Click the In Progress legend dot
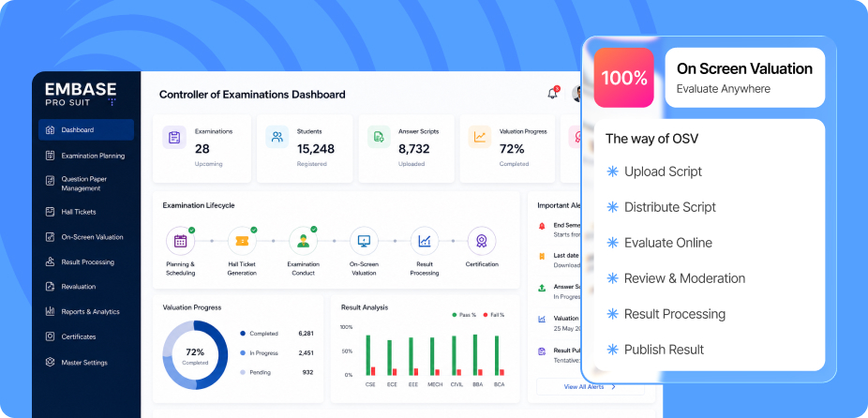 click(243, 352)
